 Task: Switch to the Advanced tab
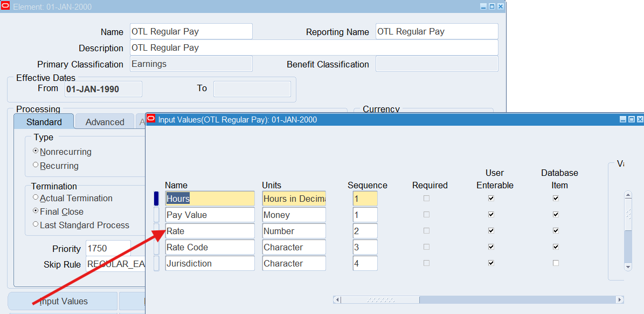[x=105, y=122]
